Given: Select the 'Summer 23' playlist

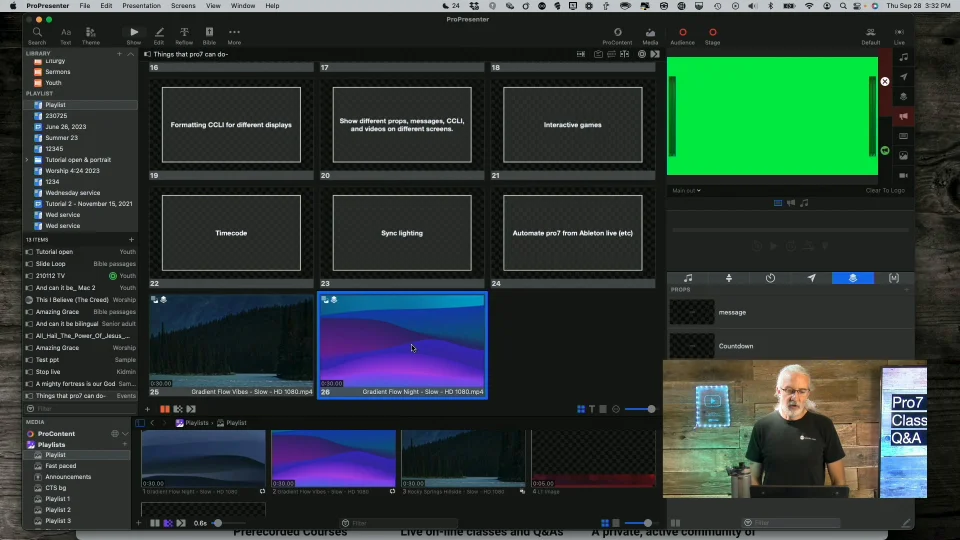Looking at the screenshot, I should [61, 138].
